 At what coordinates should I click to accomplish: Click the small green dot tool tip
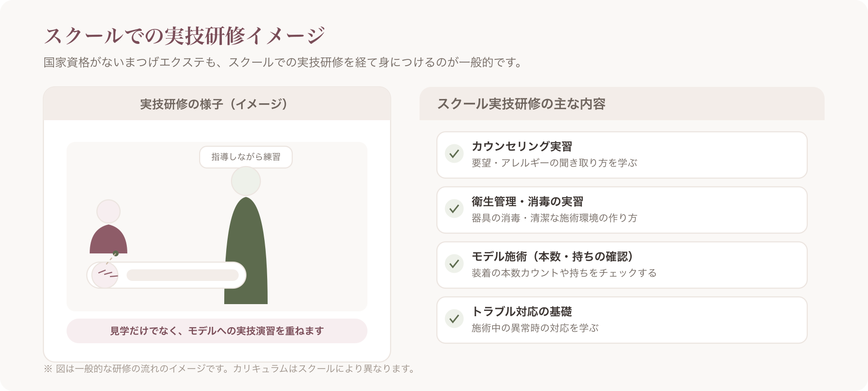(116, 253)
